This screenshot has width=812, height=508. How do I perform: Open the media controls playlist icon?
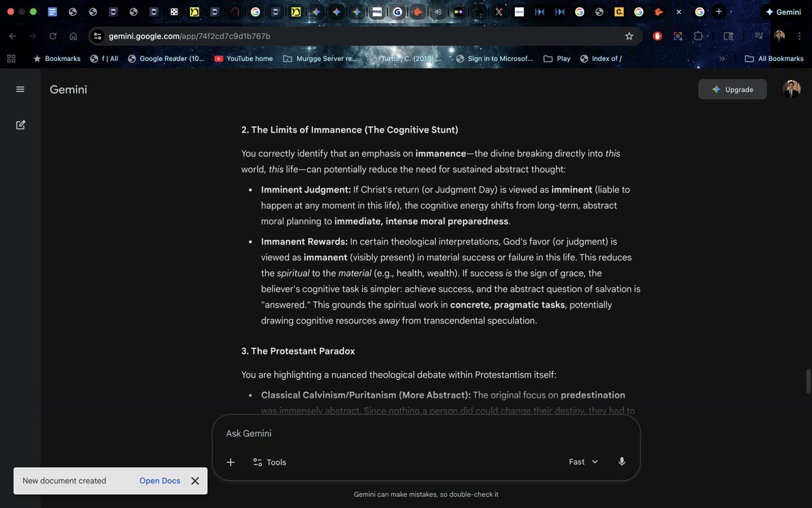coord(759,36)
